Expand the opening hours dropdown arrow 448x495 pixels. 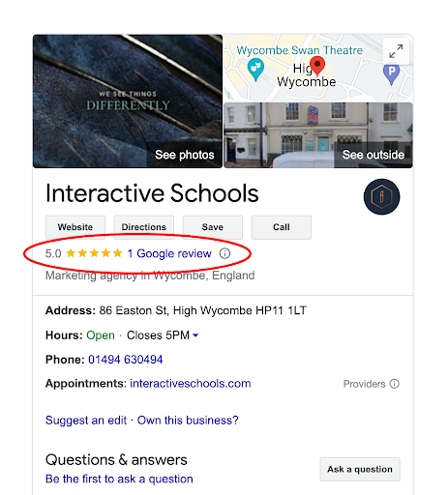[x=195, y=335]
